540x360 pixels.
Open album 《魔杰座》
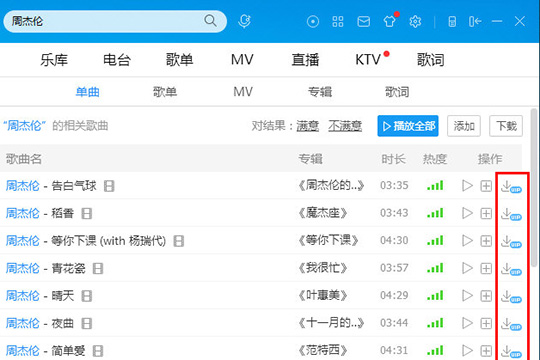pyautogui.click(x=323, y=213)
